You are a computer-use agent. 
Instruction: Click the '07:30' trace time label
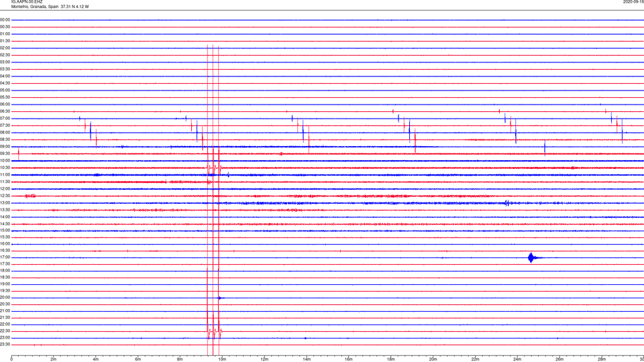[x=5, y=125]
